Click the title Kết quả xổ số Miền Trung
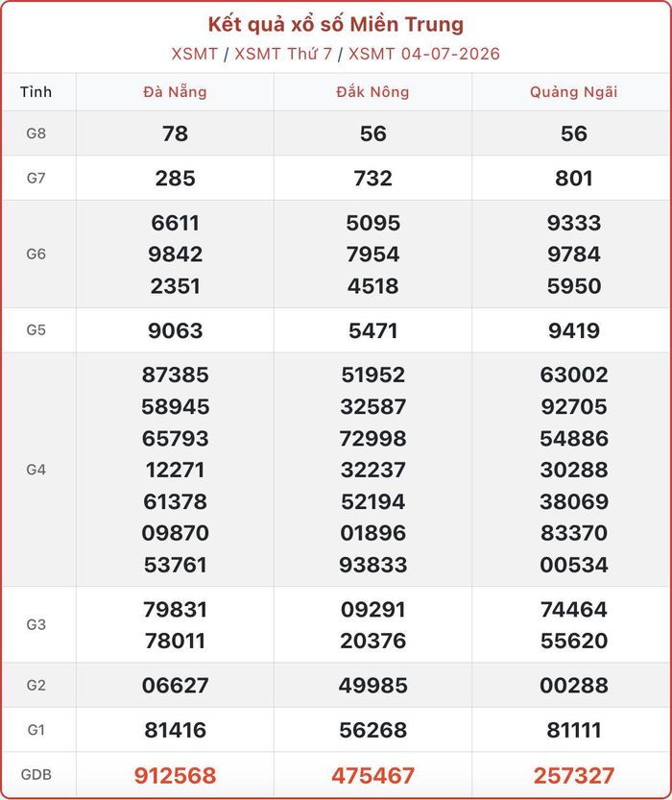 [336, 25]
